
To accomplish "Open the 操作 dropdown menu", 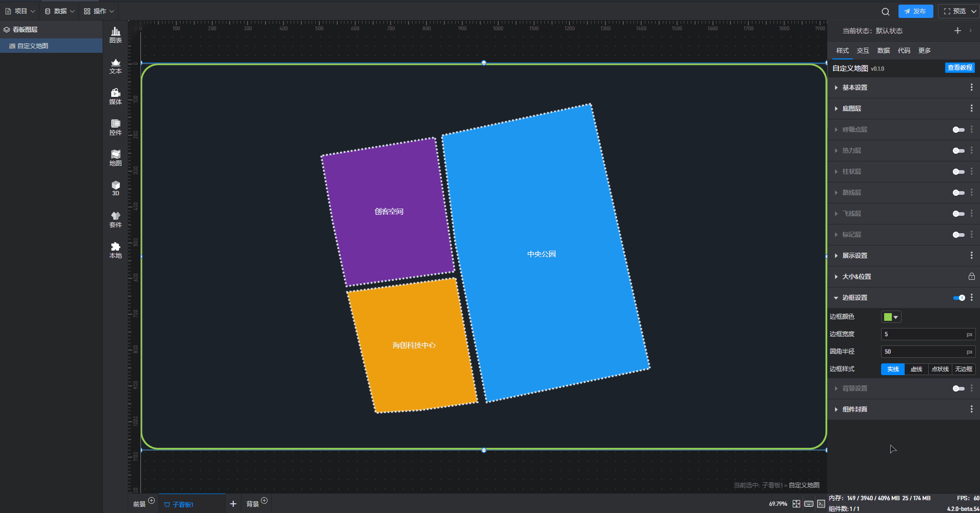I will pos(99,11).
